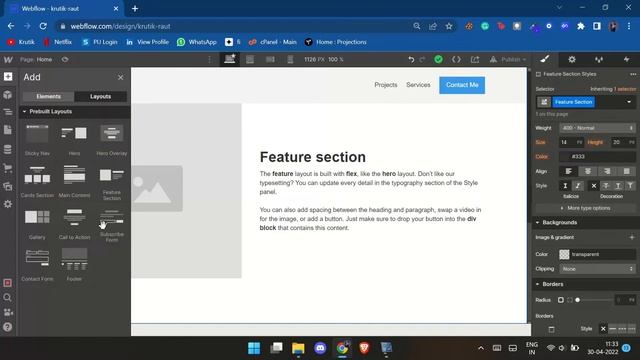
Task: Open the Symbols cube icon in sidebar
Action: click(8, 95)
